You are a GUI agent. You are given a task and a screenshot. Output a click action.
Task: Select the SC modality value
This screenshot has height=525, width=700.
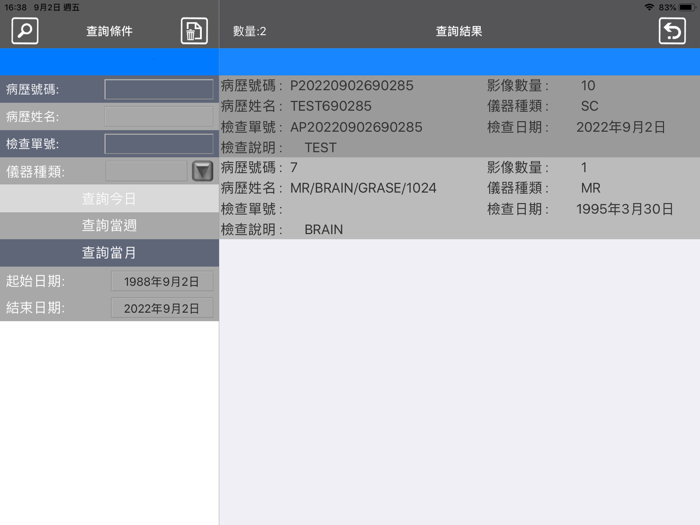(x=589, y=106)
